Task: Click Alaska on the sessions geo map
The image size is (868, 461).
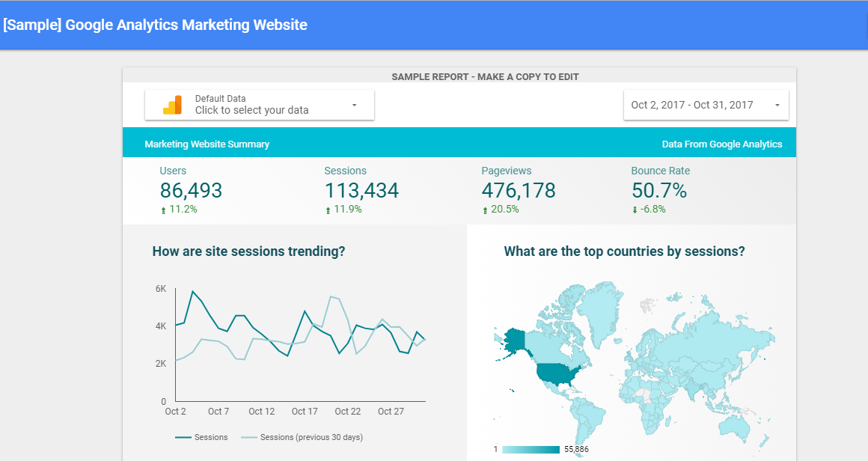Action: click(515, 341)
